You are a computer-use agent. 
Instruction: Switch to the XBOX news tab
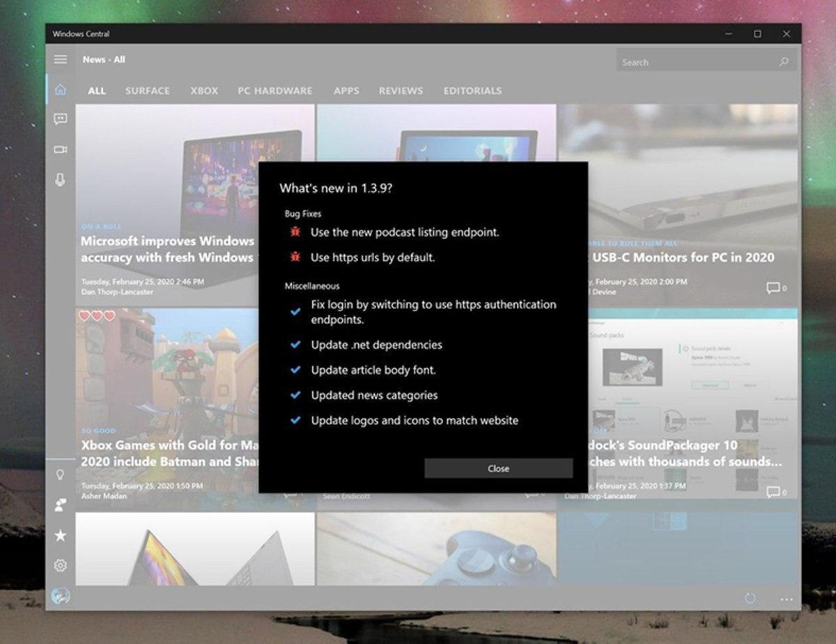[x=203, y=91]
